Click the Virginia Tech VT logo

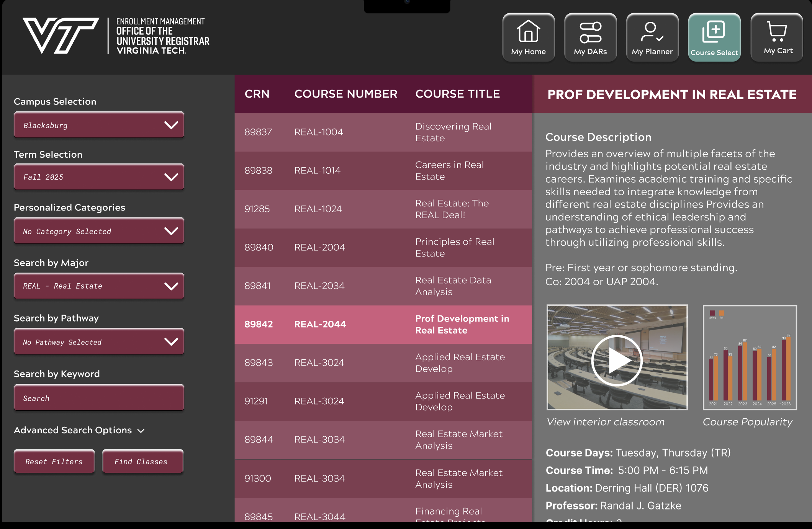point(61,35)
